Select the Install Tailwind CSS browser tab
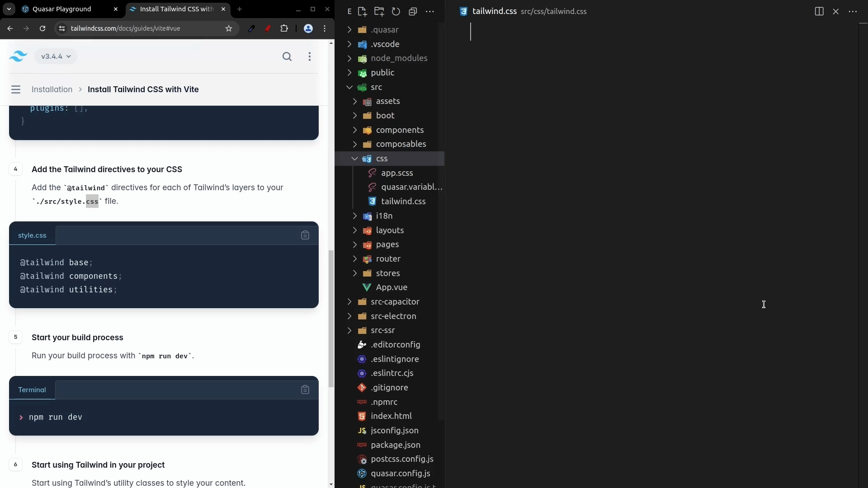This screenshot has height=488, width=868. (x=177, y=9)
